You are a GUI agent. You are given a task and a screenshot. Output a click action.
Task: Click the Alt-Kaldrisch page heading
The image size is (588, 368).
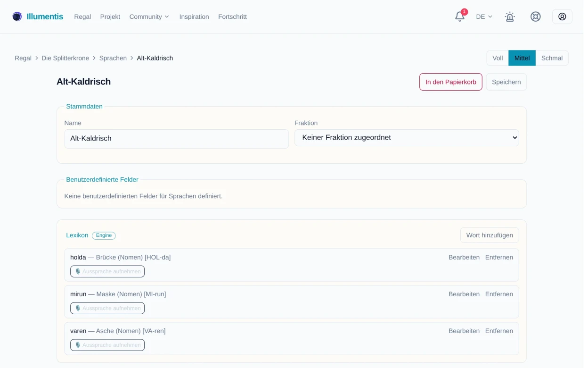point(84,82)
